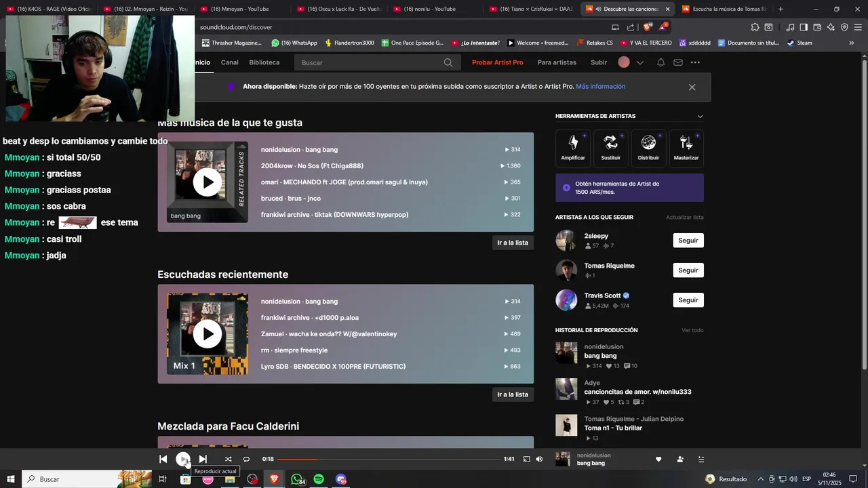Screen dimensions: 868x488
Task: Skip to the next track in the player
Action: pos(203,459)
